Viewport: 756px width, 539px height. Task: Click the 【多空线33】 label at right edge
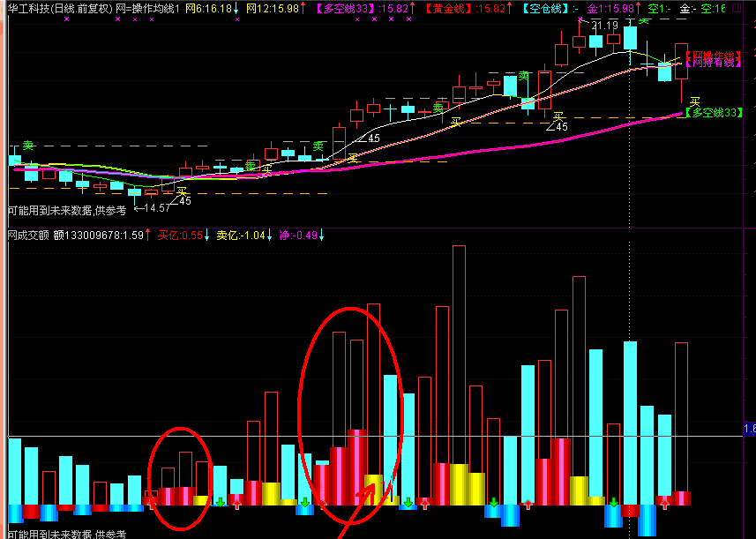tap(715, 113)
